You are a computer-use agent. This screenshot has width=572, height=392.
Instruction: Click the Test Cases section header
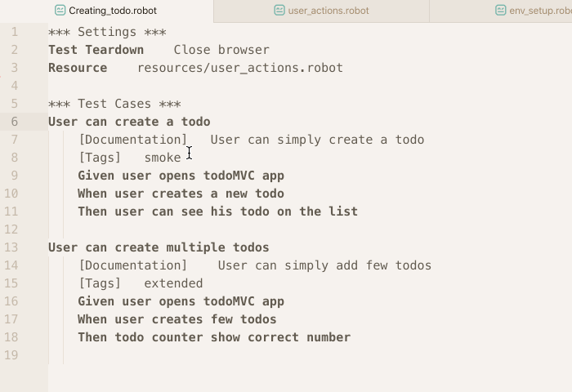[x=114, y=104]
